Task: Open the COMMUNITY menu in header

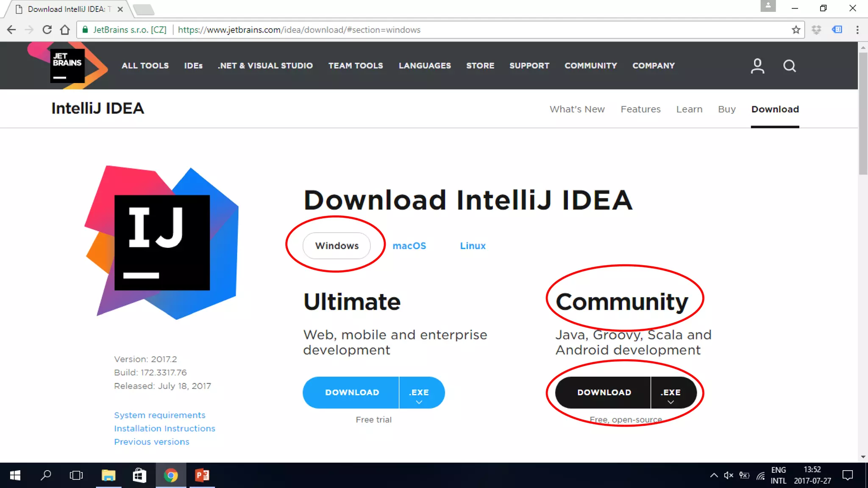Action: tap(591, 66)
